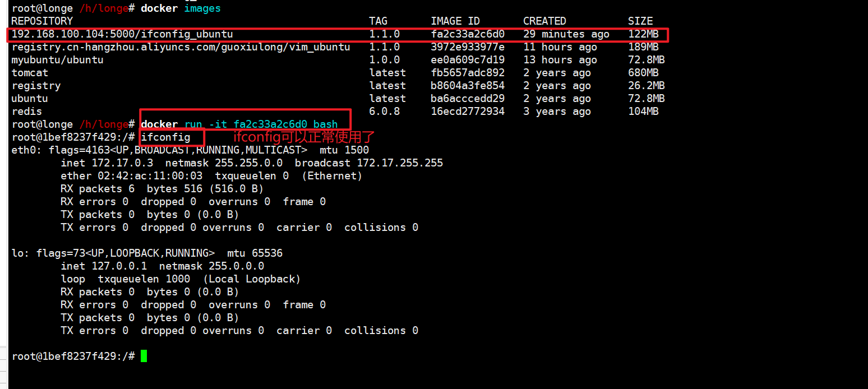This screenshot has height=389, width=868.
Task: Click the final root@1bef8237f429 prompt
Action: coord(73,356)
